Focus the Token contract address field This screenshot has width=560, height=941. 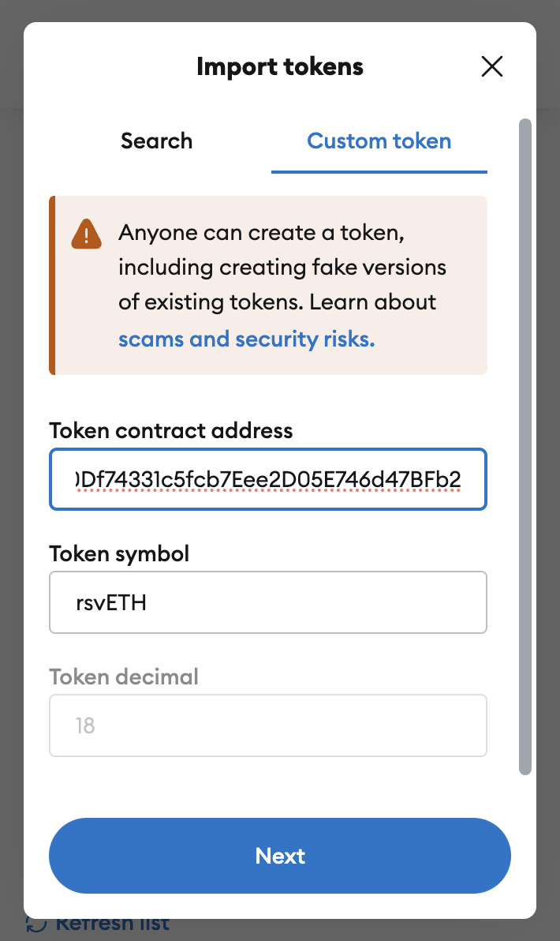click(x=268, y=479)
